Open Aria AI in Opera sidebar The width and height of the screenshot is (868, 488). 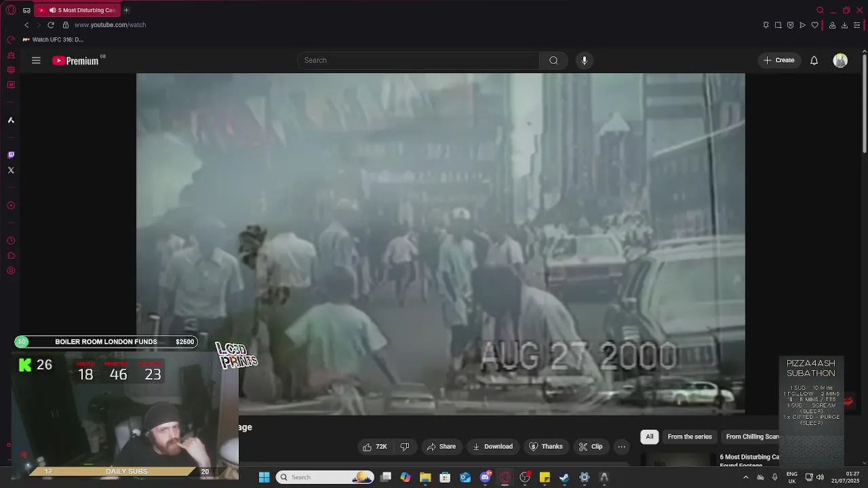pyautogui.click(x=11, y=120)
